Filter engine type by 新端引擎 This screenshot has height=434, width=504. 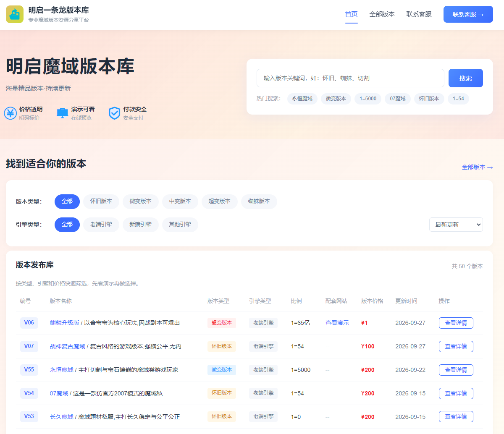(141, 225)
